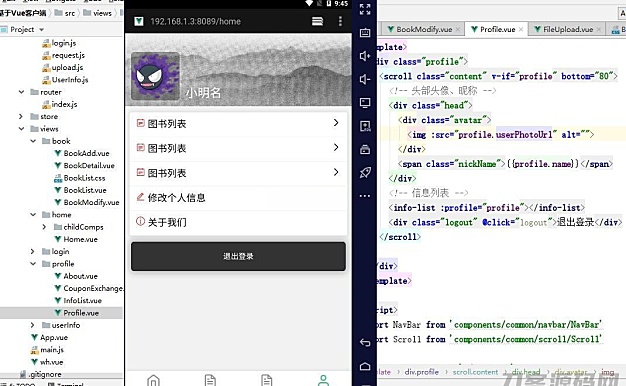The width and height of the screenshot is (626, 386).
Task: Collapse the book folder
Action: 33,141
